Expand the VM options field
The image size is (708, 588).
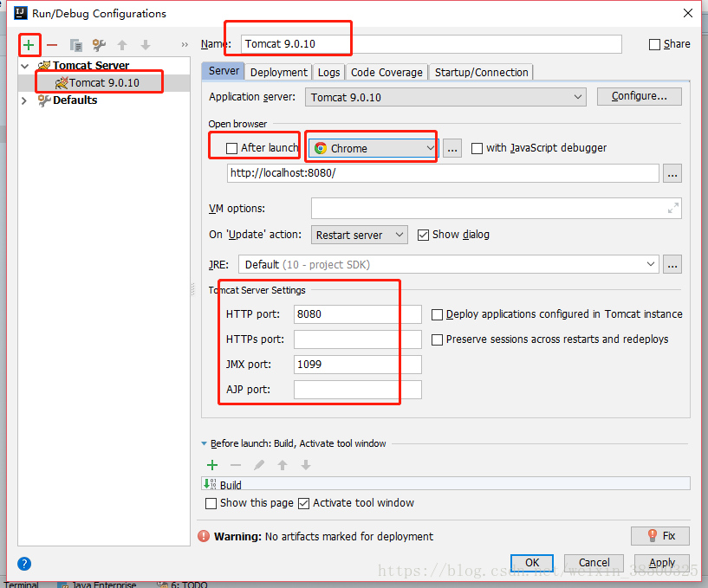point(672,208)
